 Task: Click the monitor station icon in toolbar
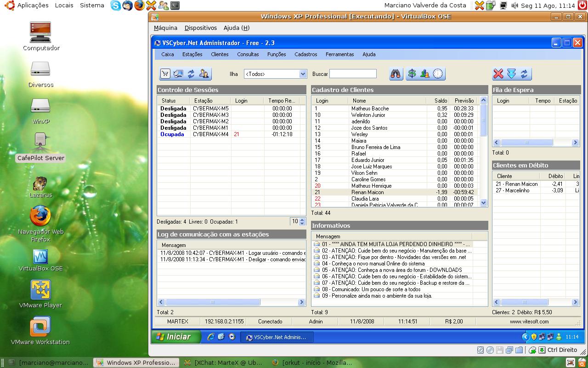tap(178, 74)
